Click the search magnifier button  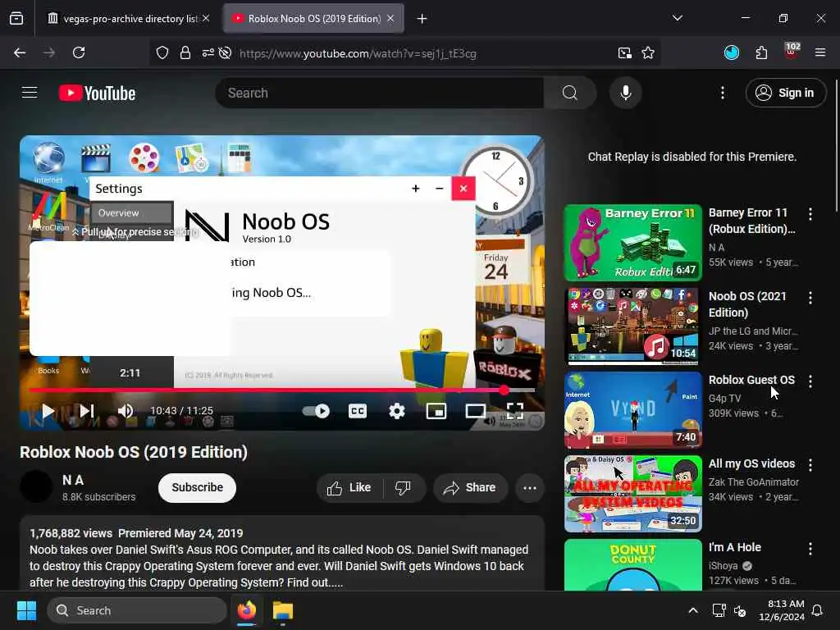pos(570,93)
